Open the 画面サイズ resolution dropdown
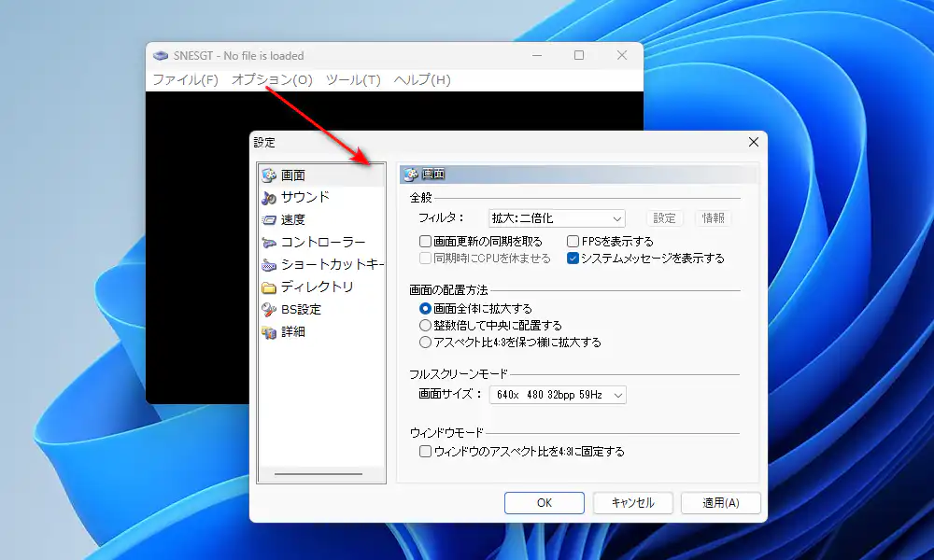The width and height of the screenshot is (934, 560). 557,395
